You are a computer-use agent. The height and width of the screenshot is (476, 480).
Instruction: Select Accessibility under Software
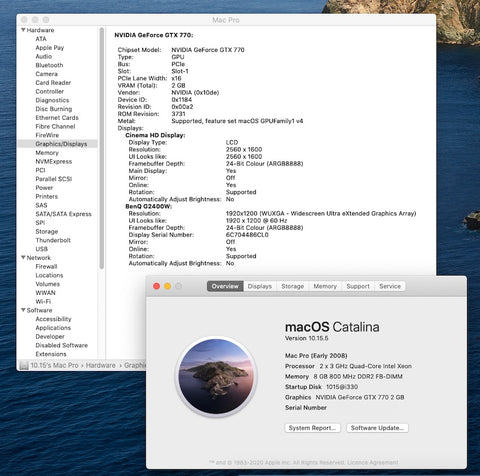tap(53, 319)
